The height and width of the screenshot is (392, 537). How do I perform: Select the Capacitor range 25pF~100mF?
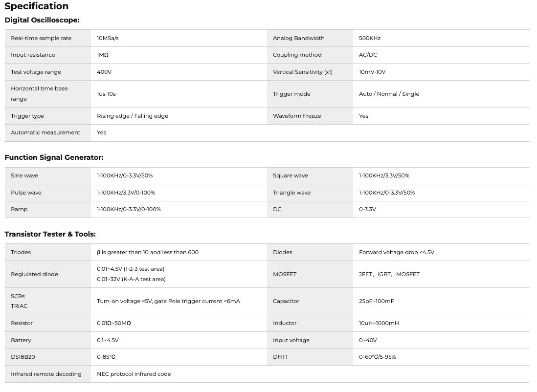click(x=376, y=301)
